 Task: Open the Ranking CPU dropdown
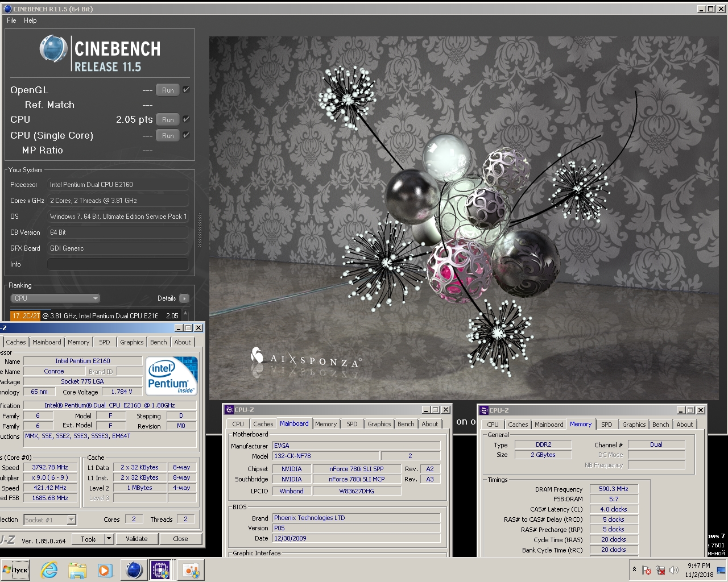pos(55,298)
